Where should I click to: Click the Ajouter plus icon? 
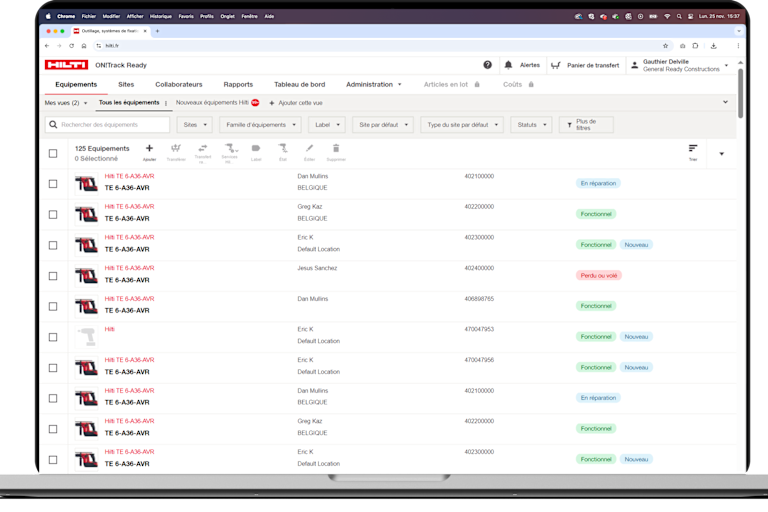point(149,149)
